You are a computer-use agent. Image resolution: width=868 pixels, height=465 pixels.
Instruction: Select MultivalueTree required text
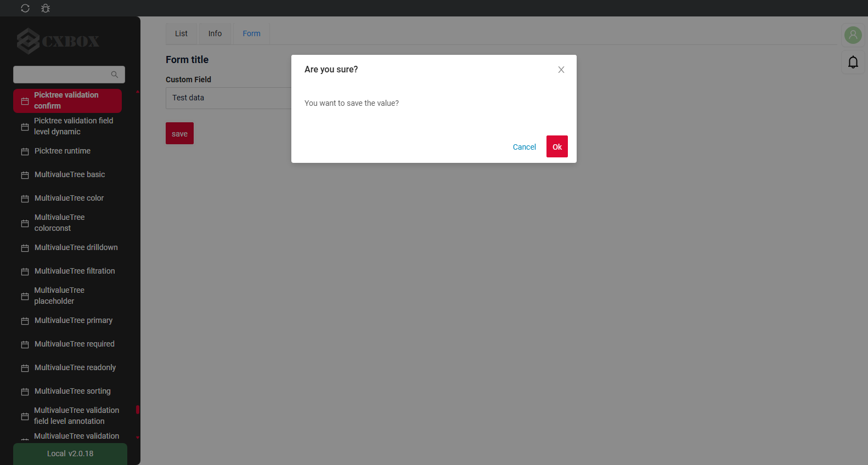tap(75, 344)
